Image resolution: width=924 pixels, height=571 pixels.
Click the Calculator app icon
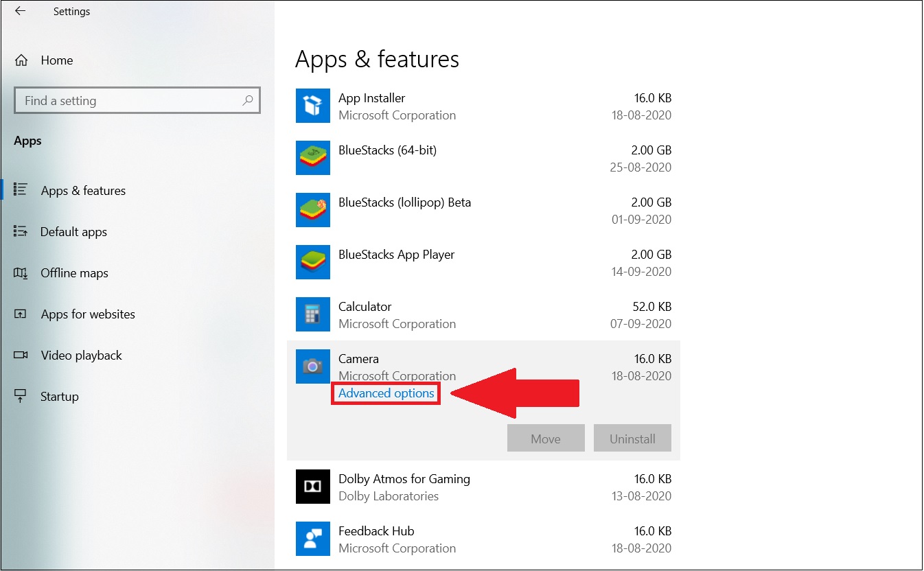[313, 314]
